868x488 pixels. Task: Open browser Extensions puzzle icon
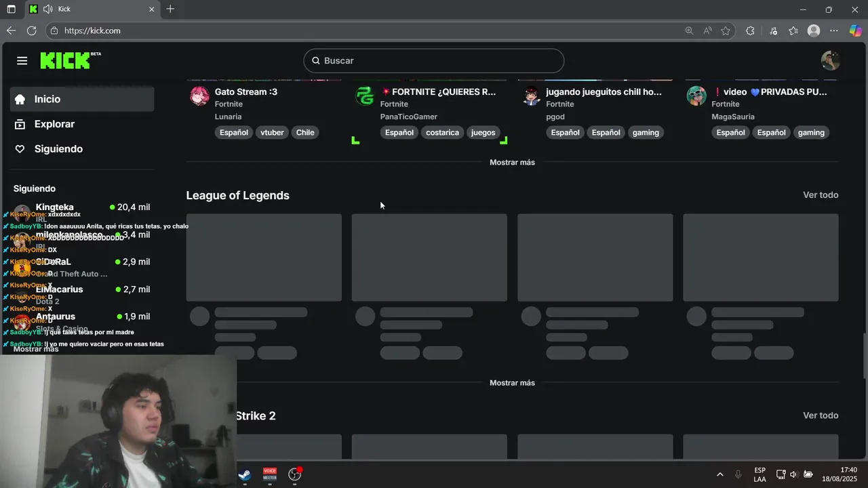750,30
